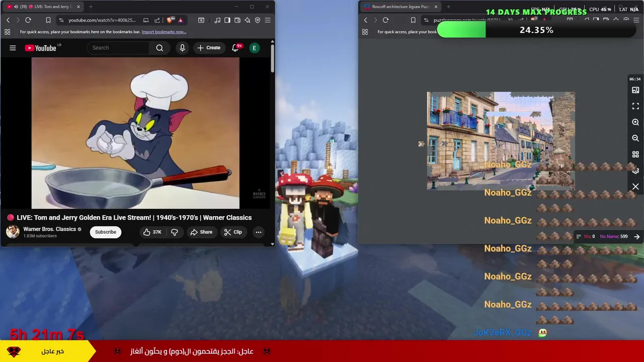Open new tab in YouTube window

(91, 7)
